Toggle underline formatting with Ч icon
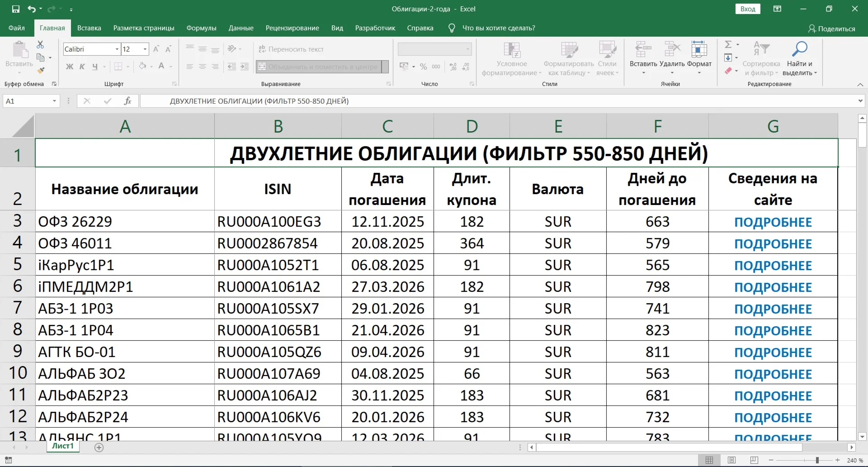Screen dimensions: 868x467 point(95,67)
